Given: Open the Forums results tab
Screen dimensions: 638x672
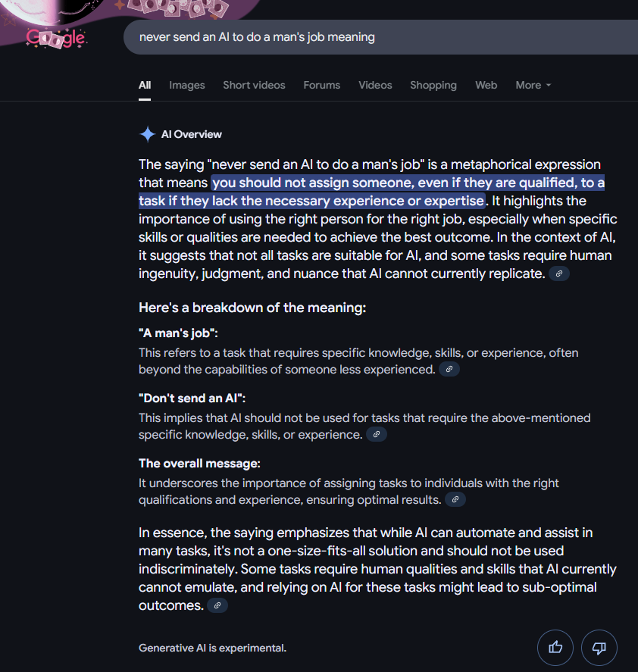Looking at the screenshot, I should tap(321, 85).
